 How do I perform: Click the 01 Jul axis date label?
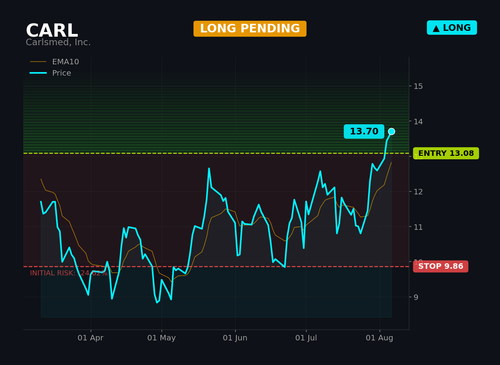tap(306, 338)
